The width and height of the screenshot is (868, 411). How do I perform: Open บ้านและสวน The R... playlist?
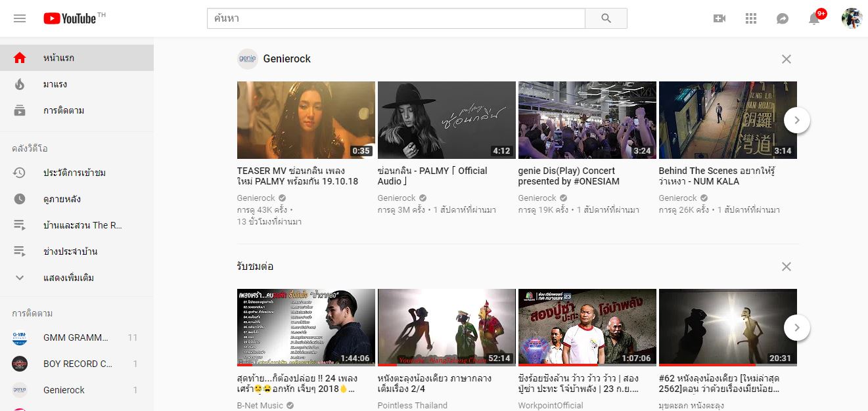click(77, 225)
